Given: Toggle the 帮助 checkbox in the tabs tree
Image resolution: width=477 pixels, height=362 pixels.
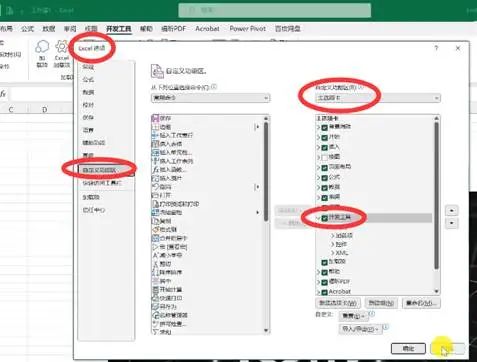Looking at the screenshot, I should tap(325, 272).
